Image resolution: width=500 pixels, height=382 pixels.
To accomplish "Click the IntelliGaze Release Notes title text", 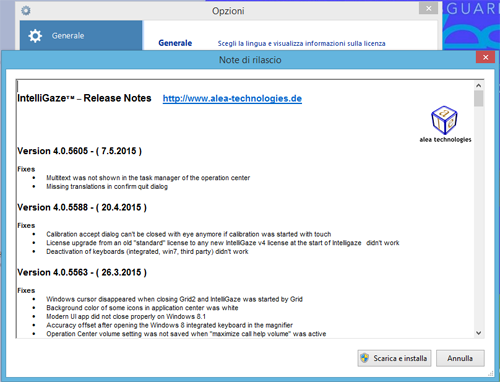I will [x=84, y=98].
